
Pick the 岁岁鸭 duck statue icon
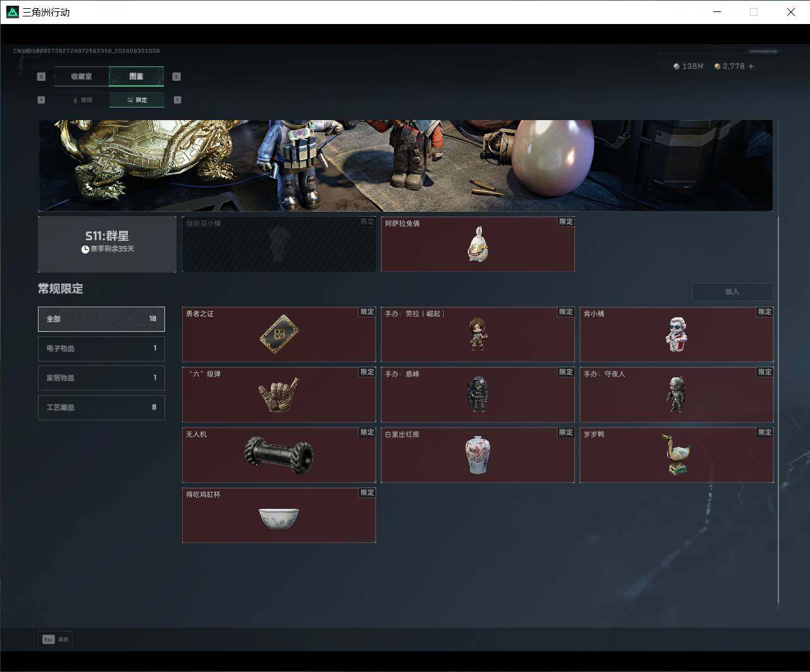click(675, 455)
